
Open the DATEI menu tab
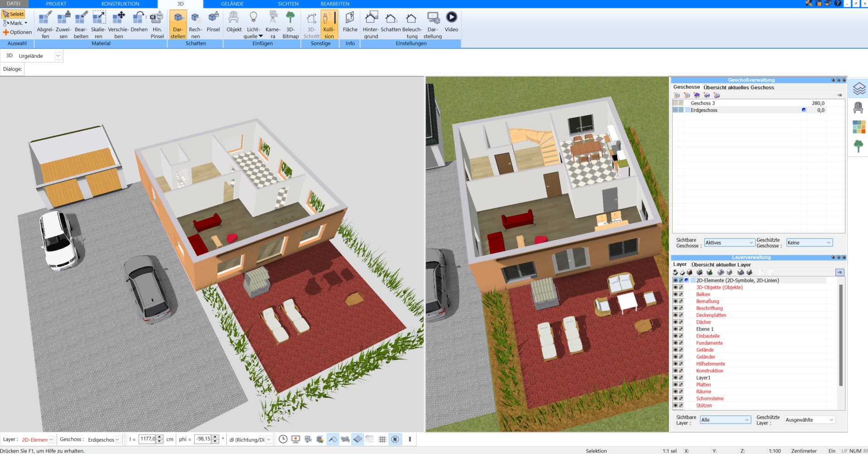(x=14, y=4)
